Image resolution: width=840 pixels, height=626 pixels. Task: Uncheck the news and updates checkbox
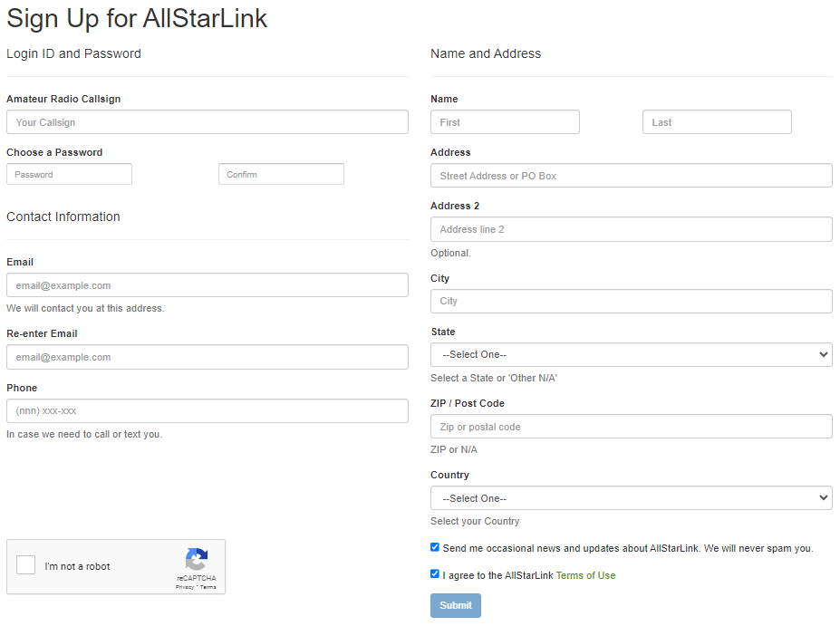coord(434,547)
